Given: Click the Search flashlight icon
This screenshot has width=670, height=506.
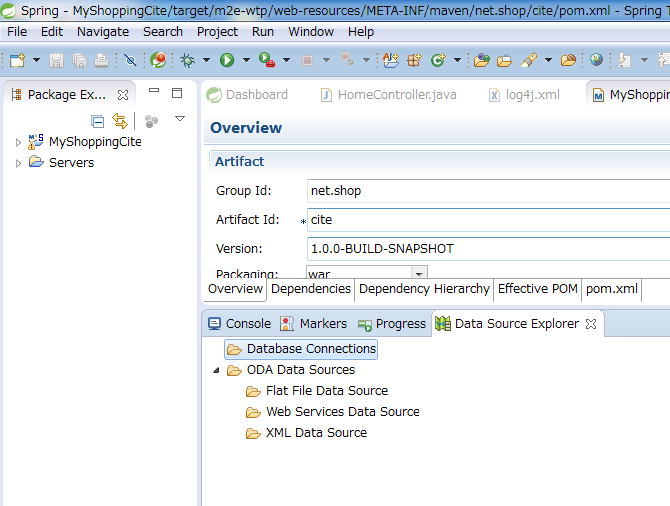Looking at the screenshot, I should pyautogui.click(x=529, y=60).
